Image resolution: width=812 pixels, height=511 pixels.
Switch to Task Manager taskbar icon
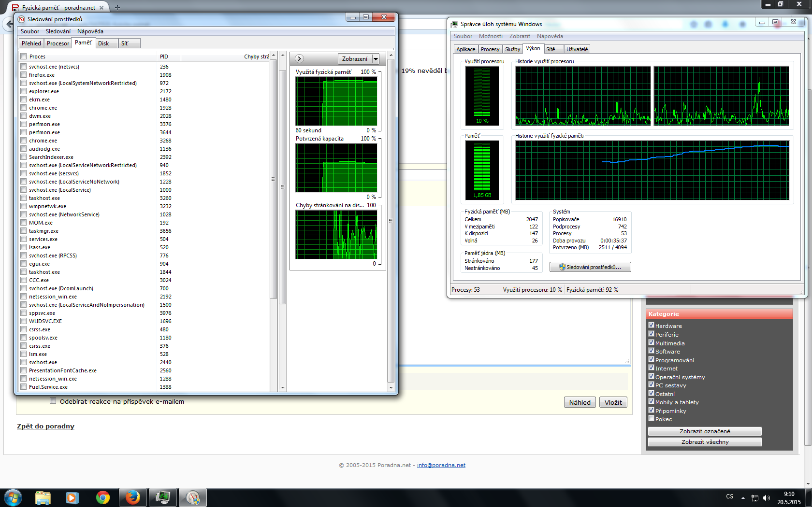point(163,497)
